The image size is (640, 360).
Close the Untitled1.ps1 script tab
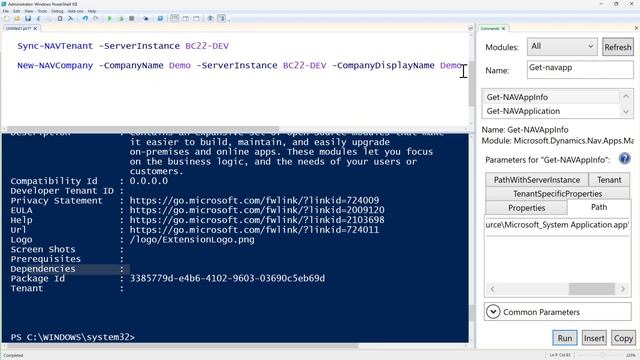pos(36,29)
